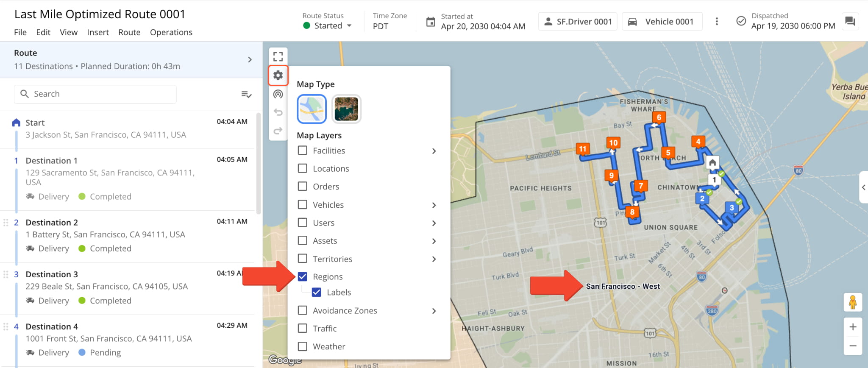Enable the Locations layer checkbox
The image size is (868, 368).
(x=303, y=168)
